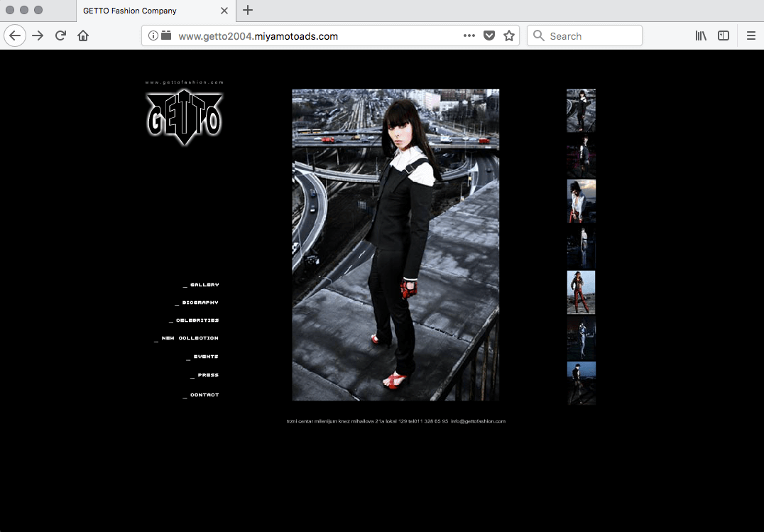Screen dimensions: 764x532
Task: Open a new browser tab
Action: tap(248, 10)
